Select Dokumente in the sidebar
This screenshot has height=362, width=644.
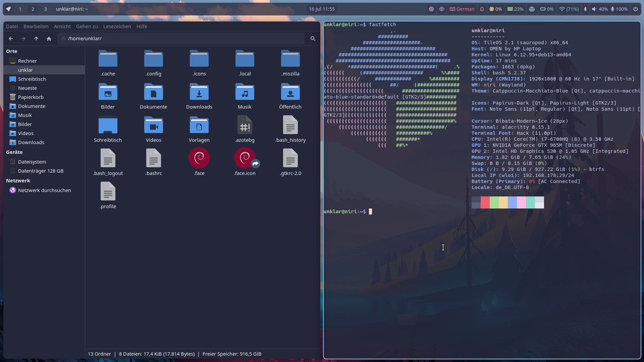point(44,106)
